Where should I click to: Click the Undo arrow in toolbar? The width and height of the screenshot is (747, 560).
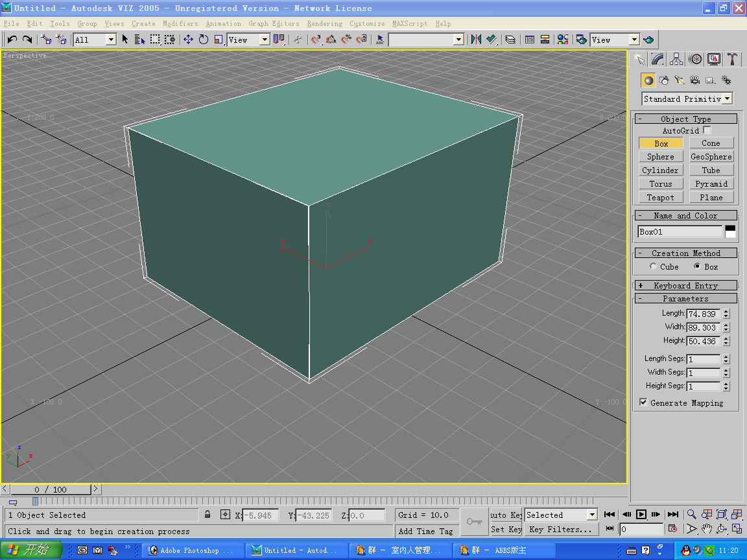tap(12, 40)
